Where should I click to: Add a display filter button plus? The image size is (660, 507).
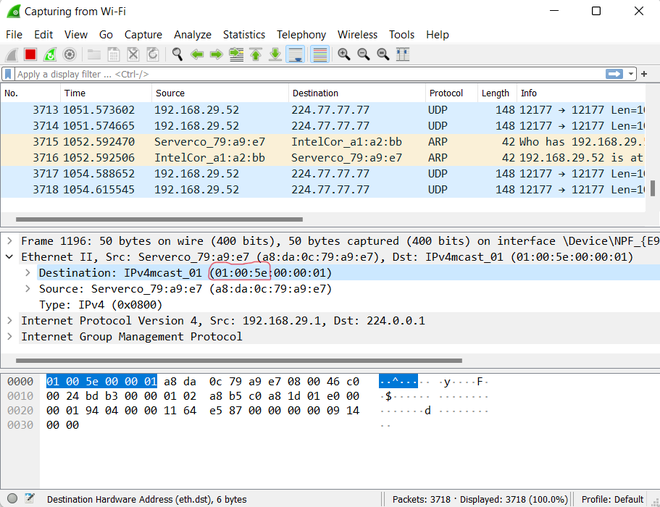(644, 74)
